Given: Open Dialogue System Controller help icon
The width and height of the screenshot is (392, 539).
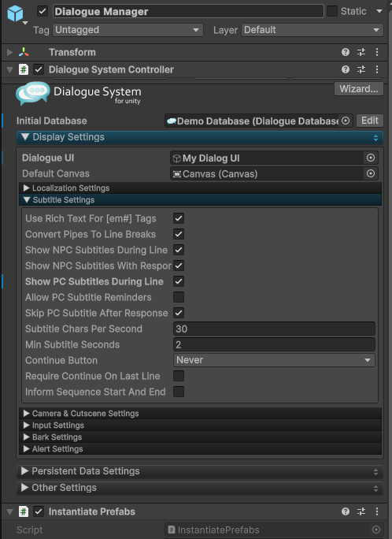Looking at the screenshot, I should coord(346,69).
